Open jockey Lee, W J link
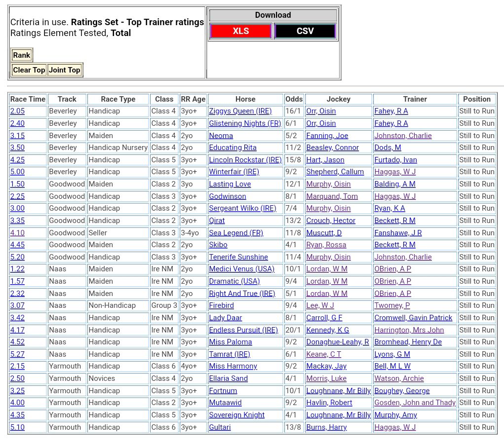The width and height of the screenshot is (504, 446). tap(320, 305)
